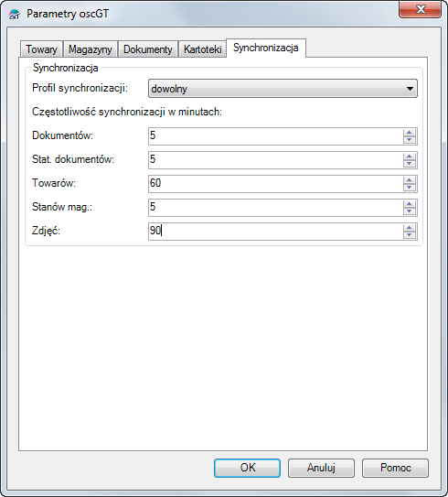Open the Profil synchronizacji dropdown

pos(283,89)
